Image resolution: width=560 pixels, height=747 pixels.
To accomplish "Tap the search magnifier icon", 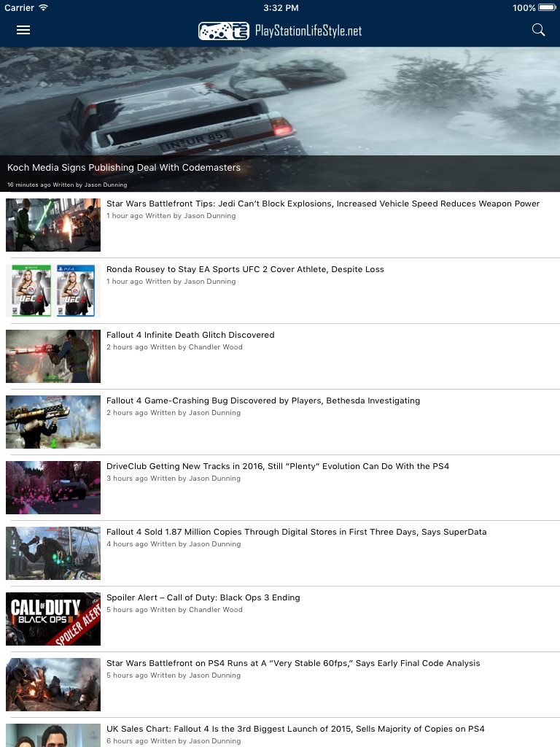I will [538, 30].
